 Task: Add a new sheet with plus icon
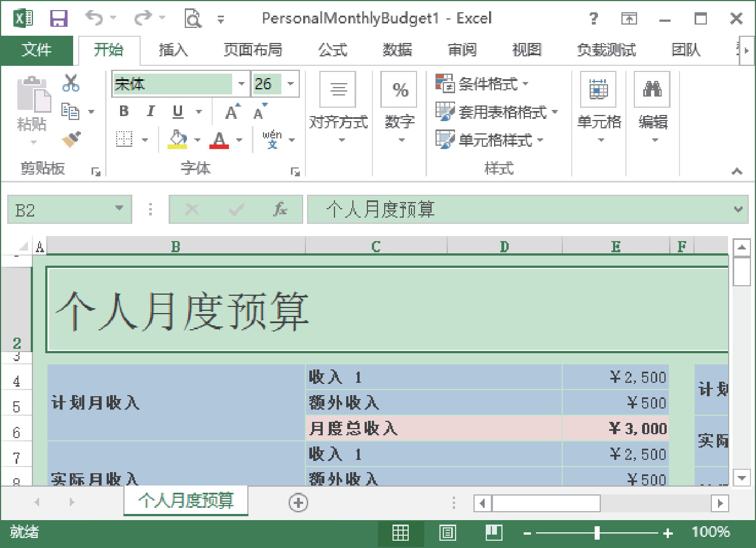click(298, 503)
